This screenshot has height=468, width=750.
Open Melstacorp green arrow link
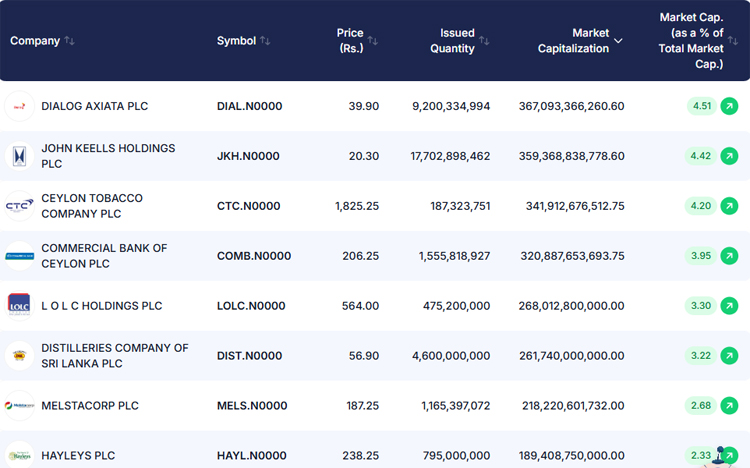tap(729, 405)
